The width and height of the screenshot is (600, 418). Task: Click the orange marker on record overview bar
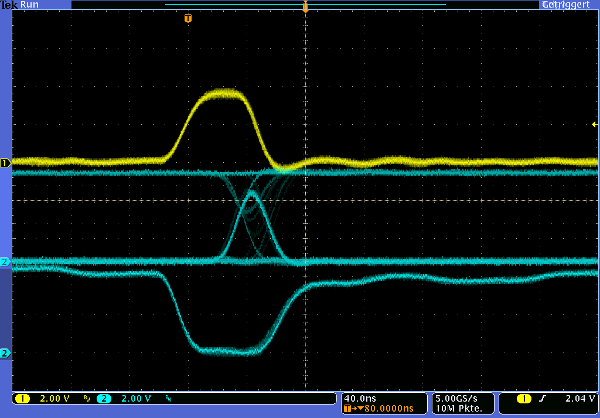(305, 7)
